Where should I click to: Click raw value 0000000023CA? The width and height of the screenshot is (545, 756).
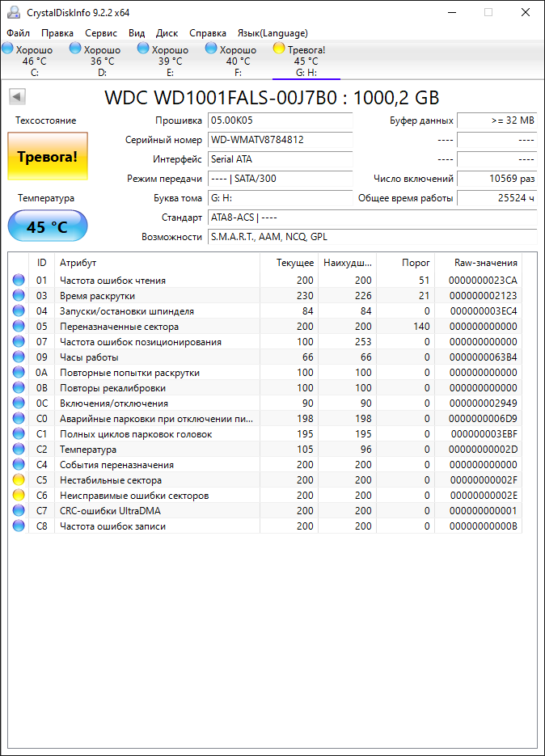pos(483,281)
